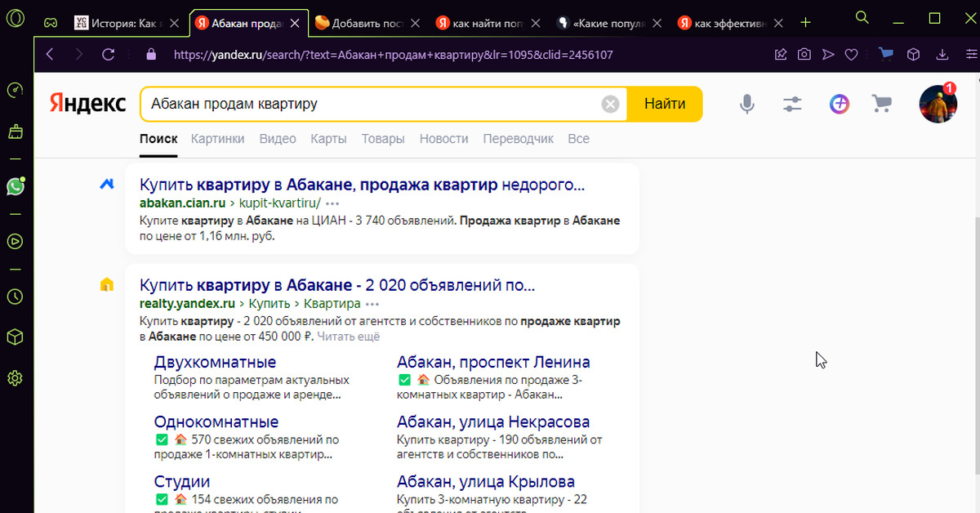Open the Видео search section
The height and width of the screenshot is (513, 980).
tap(278, 139)
